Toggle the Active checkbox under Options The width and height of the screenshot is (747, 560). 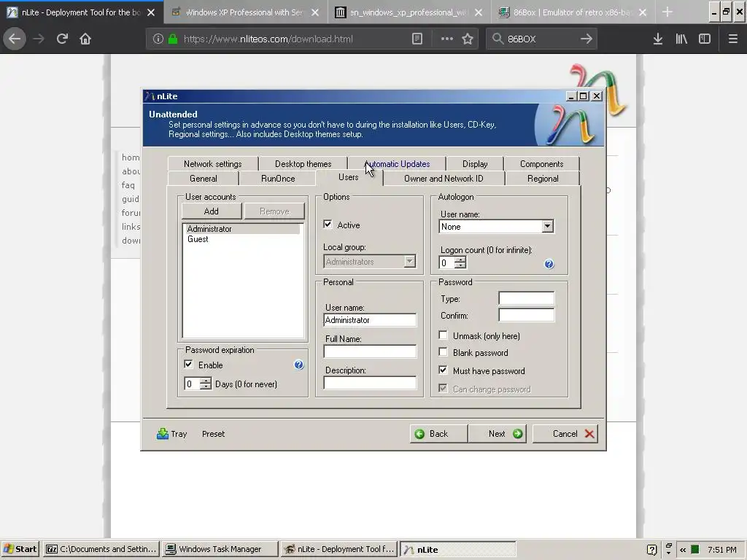point(328,225)
